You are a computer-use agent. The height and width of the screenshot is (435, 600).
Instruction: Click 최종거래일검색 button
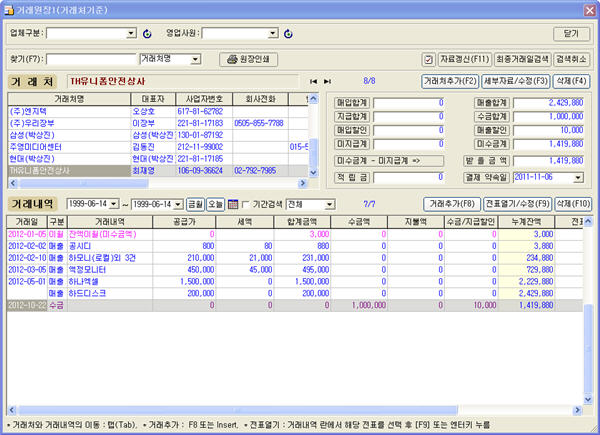point(522,60)
